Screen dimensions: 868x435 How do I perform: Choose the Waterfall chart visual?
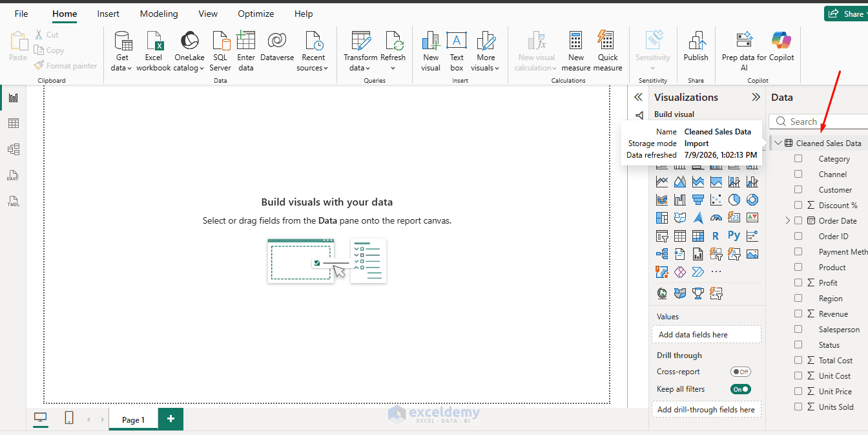click(680, 200)
